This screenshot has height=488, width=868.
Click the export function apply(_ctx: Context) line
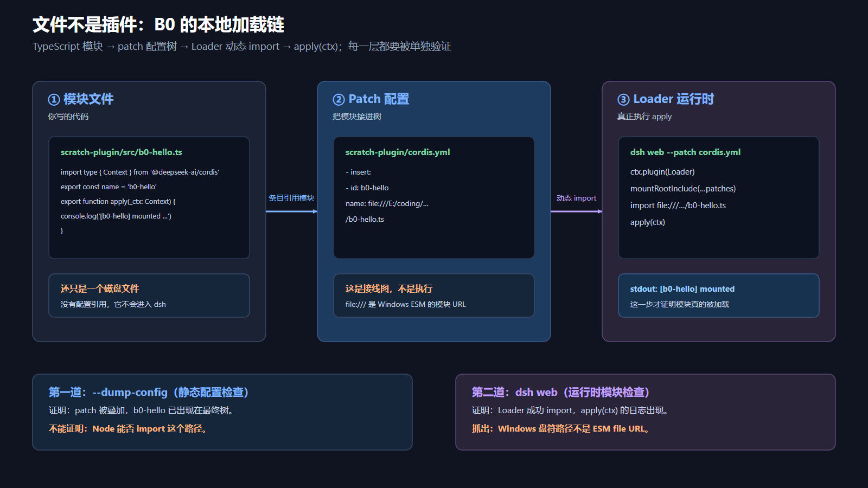tap(118, 202)
